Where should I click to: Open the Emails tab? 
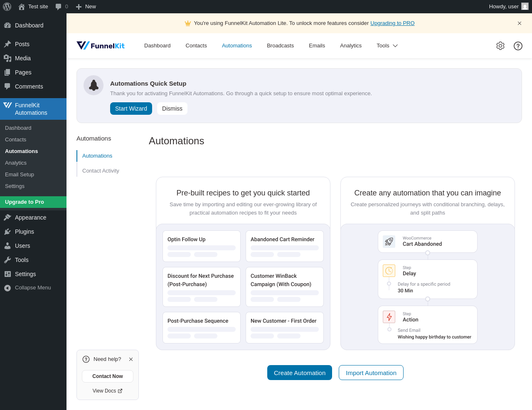click(317, 46)
